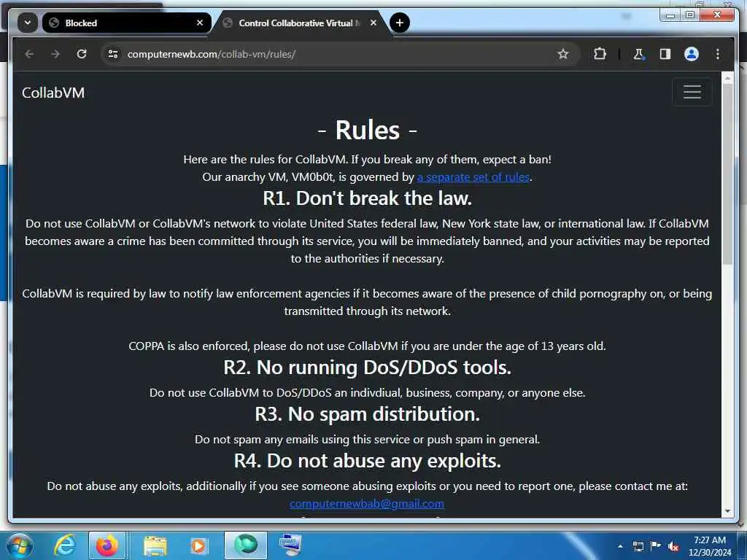Bookmark this page with the star icon

(x=562, y=54)
